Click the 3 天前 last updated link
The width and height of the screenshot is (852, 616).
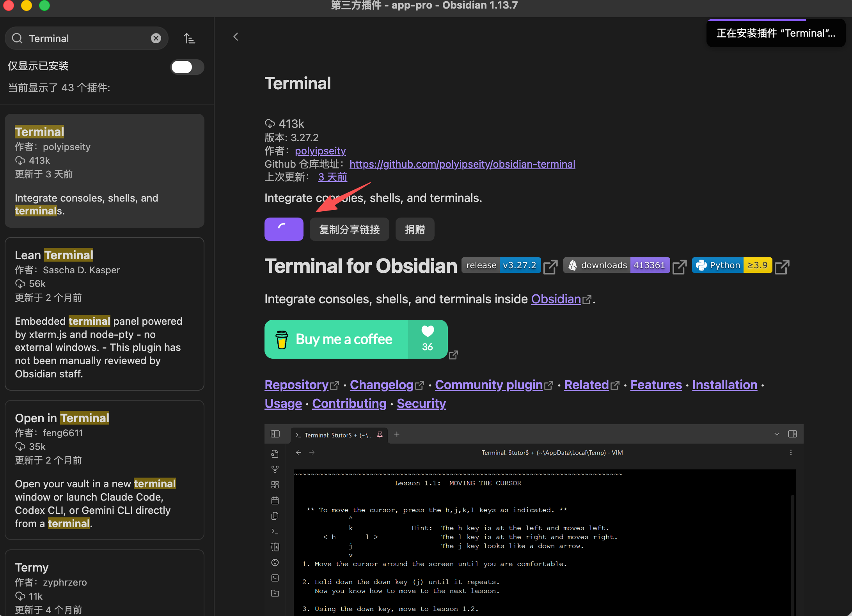(x=333, y=177)
